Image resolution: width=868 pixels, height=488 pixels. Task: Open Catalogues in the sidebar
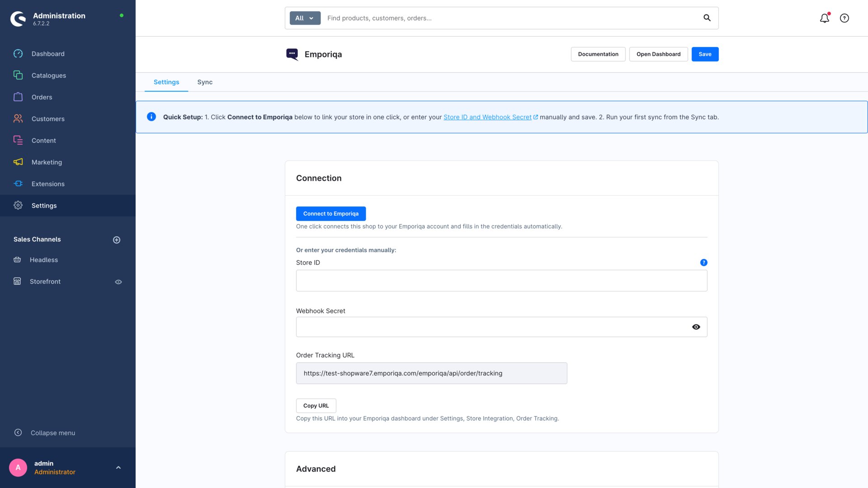pyautogui.click(x=68, y=75)
